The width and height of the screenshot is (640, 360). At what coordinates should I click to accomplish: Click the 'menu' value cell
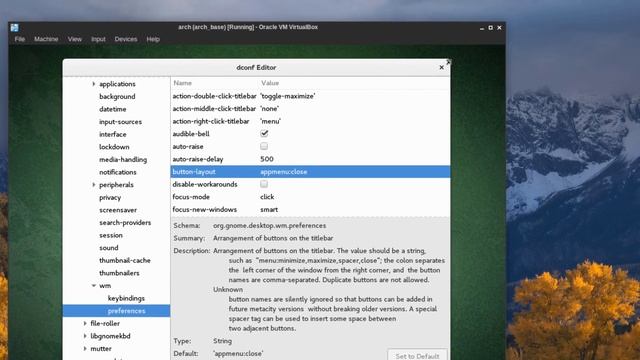(270, 121)
